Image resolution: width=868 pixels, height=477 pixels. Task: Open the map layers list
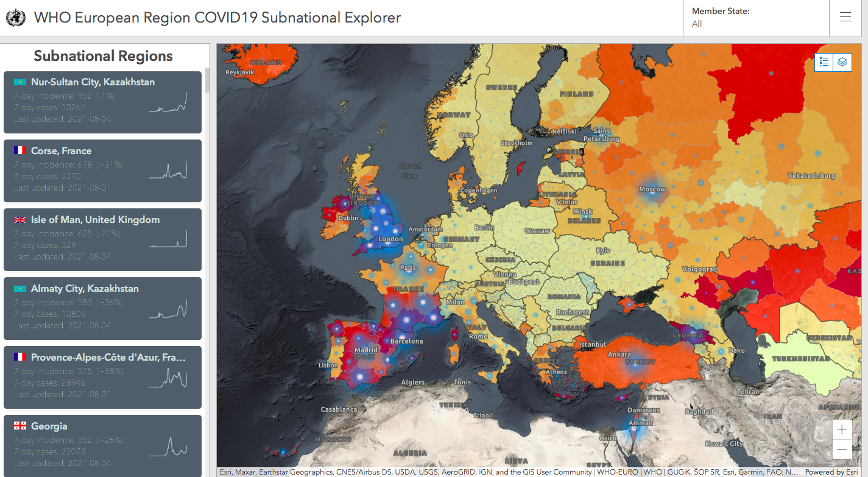pyautogui.click(x=842, y=62)
